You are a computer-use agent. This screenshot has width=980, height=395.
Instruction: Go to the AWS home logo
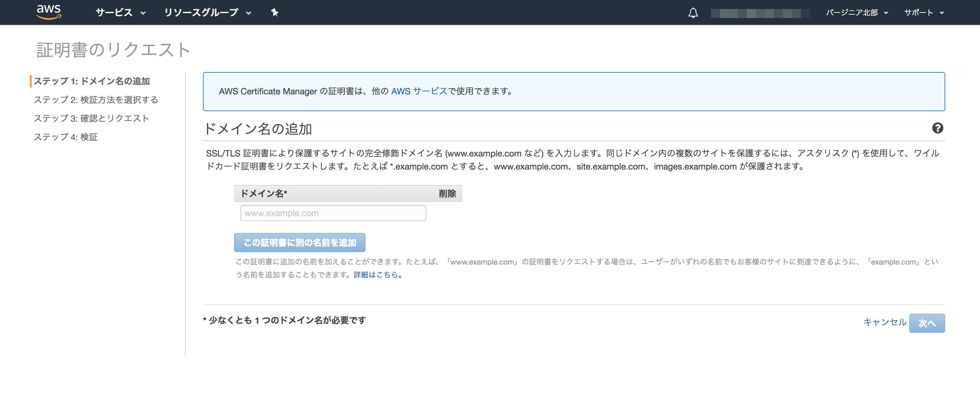(48, 12)
